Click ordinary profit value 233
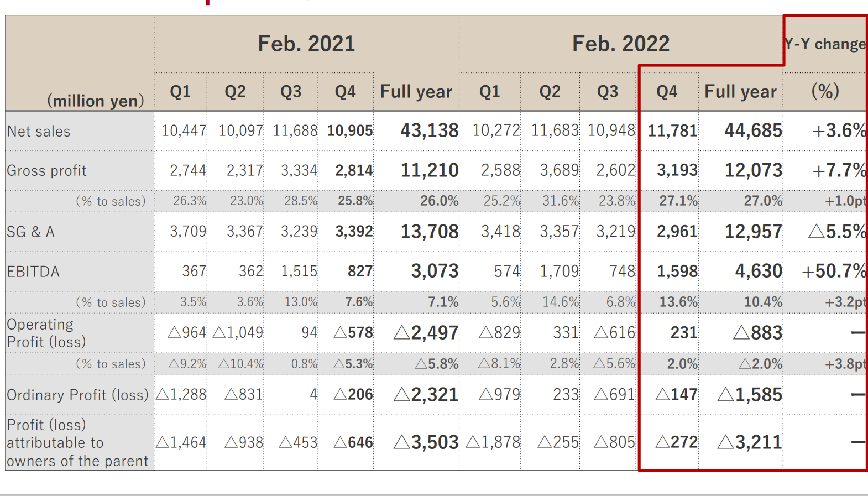Image resolution: width=868 pixels, height=496 pixels. tap(566, 395)
